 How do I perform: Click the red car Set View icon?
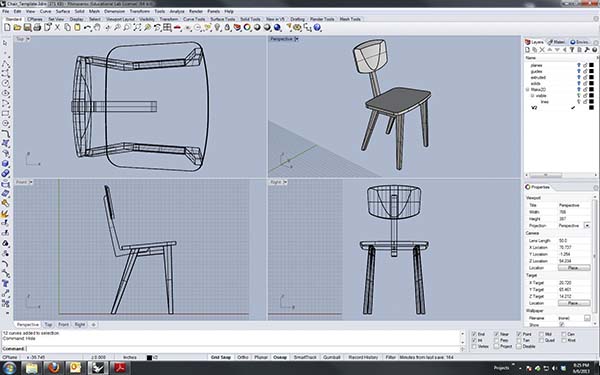[x=177, y=28]
